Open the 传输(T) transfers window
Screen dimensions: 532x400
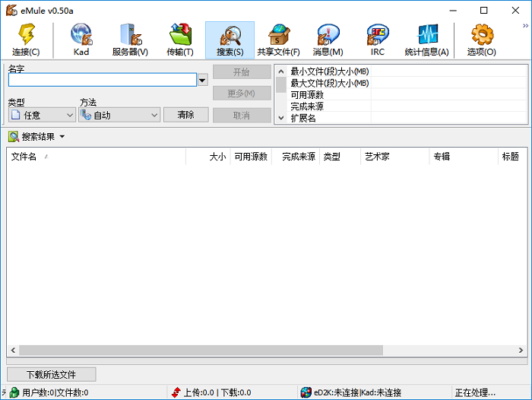tap(180, 40)
